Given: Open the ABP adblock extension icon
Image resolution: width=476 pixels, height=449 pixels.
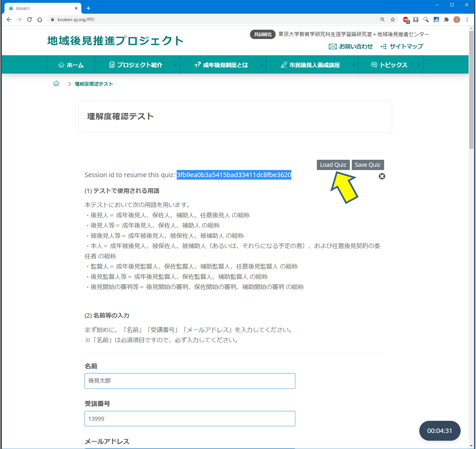Looking at the screenshot, I should point(406,20).
